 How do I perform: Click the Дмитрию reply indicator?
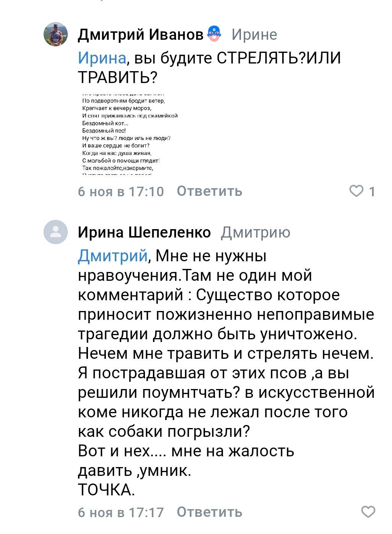[x=255, y=233]
